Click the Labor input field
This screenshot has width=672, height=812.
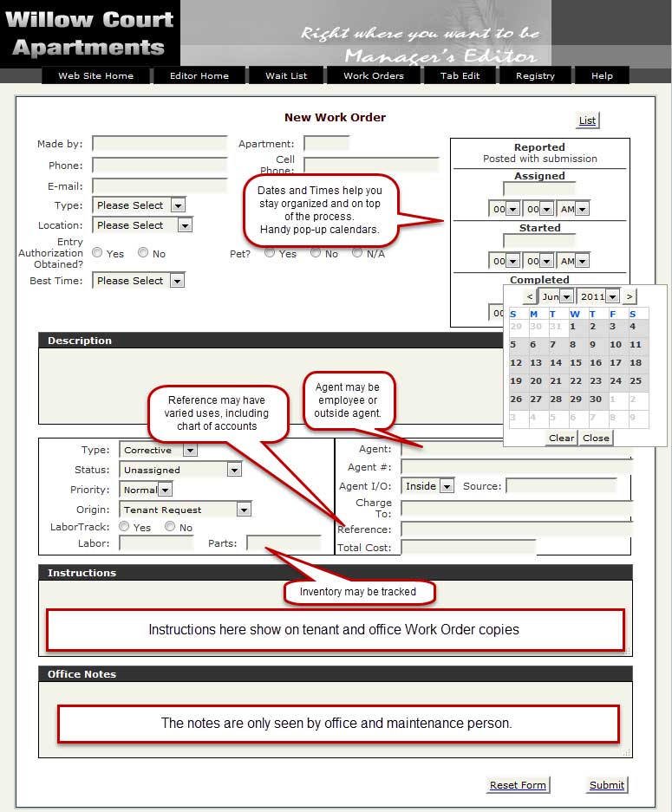click(156, 542)
